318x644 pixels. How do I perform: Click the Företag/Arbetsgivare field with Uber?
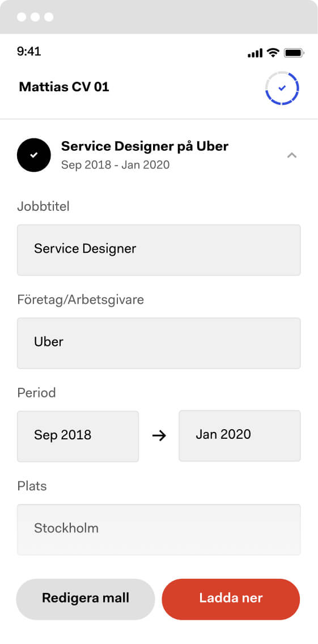pyautogui.click(x=159, y=343)
